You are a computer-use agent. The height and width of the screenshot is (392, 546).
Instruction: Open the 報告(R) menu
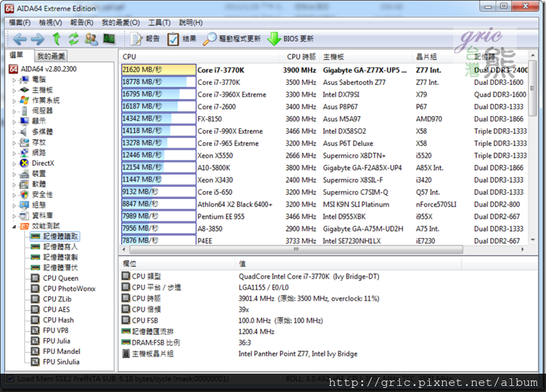(x=81, y=22)
